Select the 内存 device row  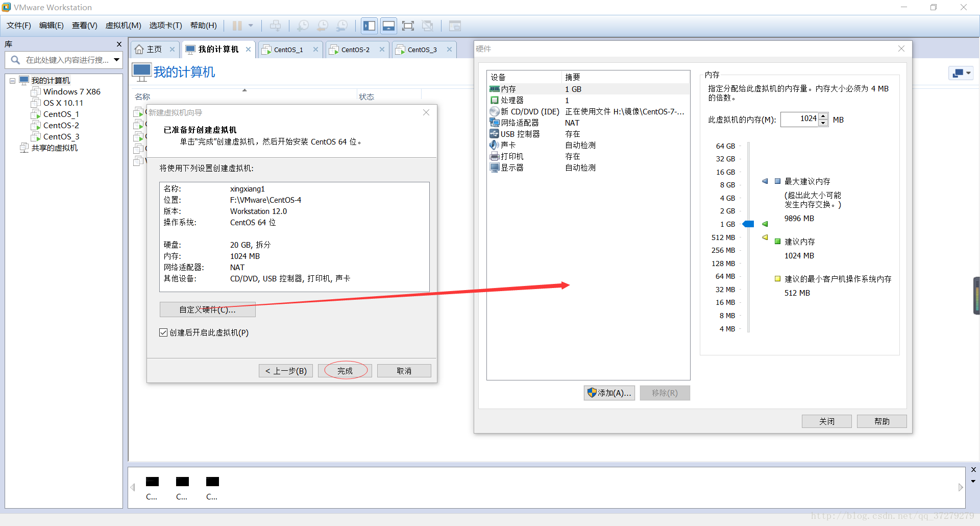pos(588,89)
